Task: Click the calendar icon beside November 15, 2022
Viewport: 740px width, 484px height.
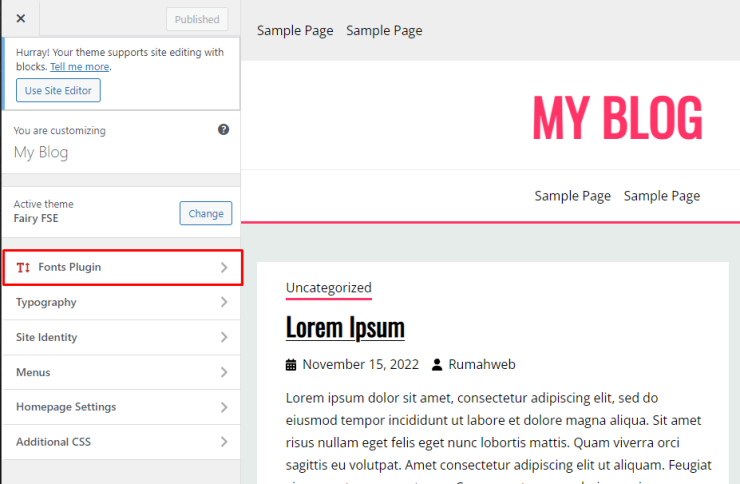Action: click(x=291, y=365)
